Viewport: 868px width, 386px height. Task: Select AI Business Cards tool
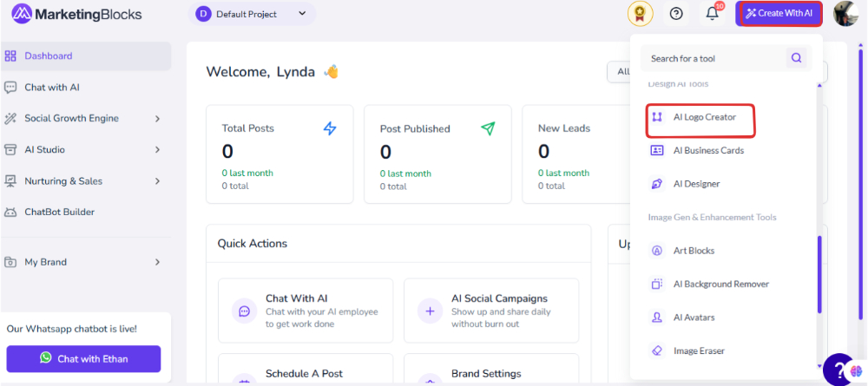pyautogui.click(x=708, y=150)
